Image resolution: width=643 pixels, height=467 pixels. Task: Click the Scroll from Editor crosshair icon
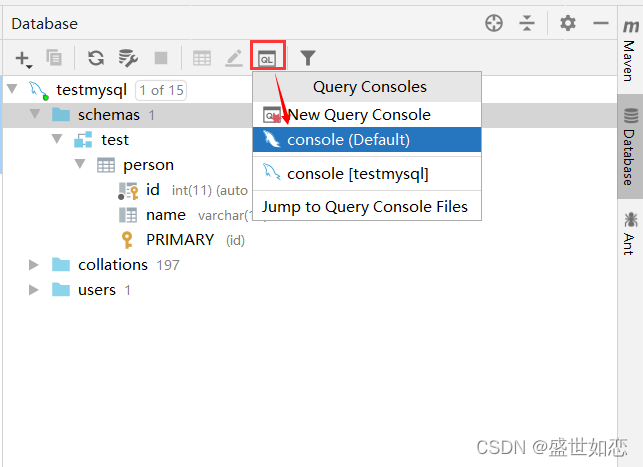point(494,23)
